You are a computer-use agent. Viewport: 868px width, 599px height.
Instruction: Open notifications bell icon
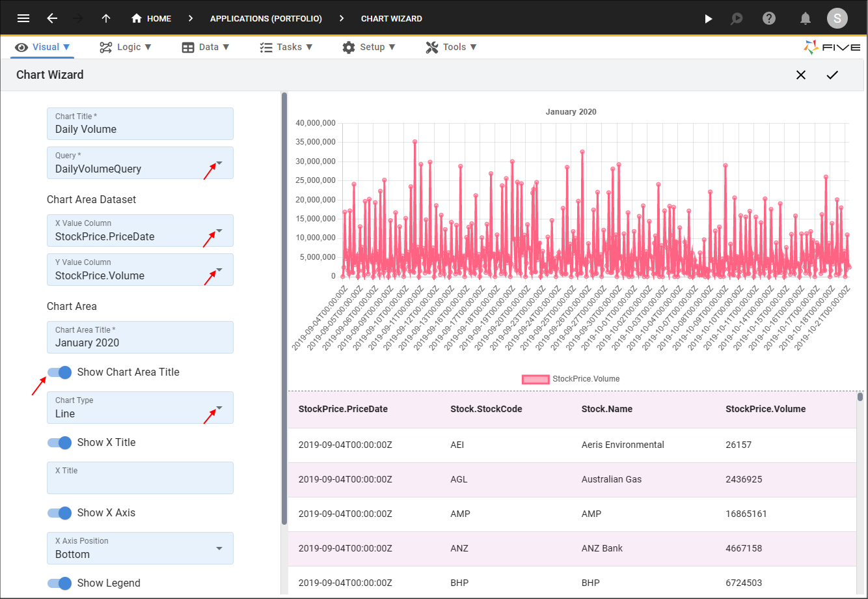point(806,18)
